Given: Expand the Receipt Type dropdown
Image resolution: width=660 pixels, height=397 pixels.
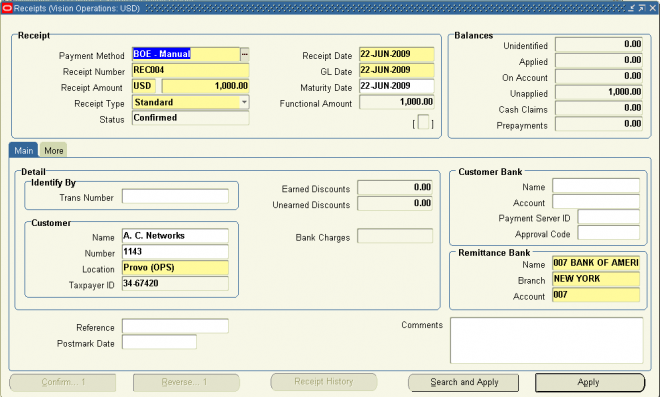Looking at the screenshot, I should click(244, 102).
